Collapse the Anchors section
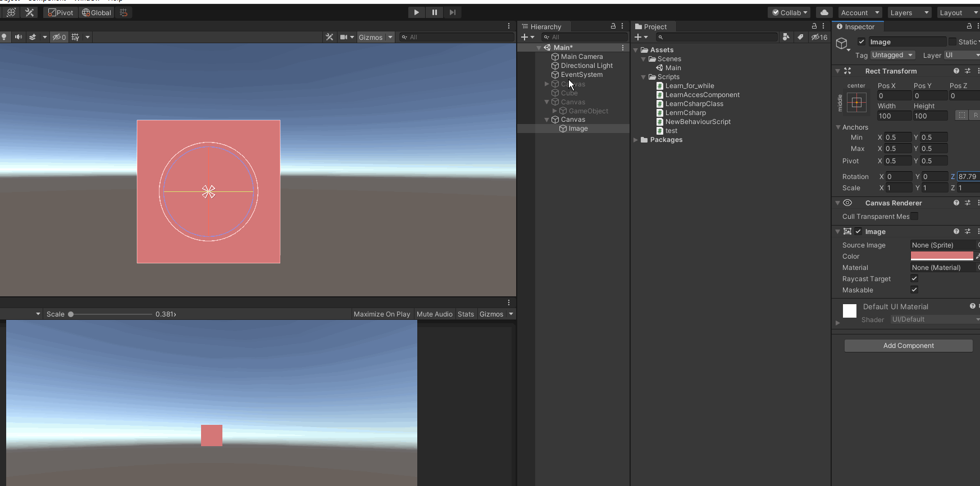This screenshot has height=486, width=980. click(x=838, y=127)
